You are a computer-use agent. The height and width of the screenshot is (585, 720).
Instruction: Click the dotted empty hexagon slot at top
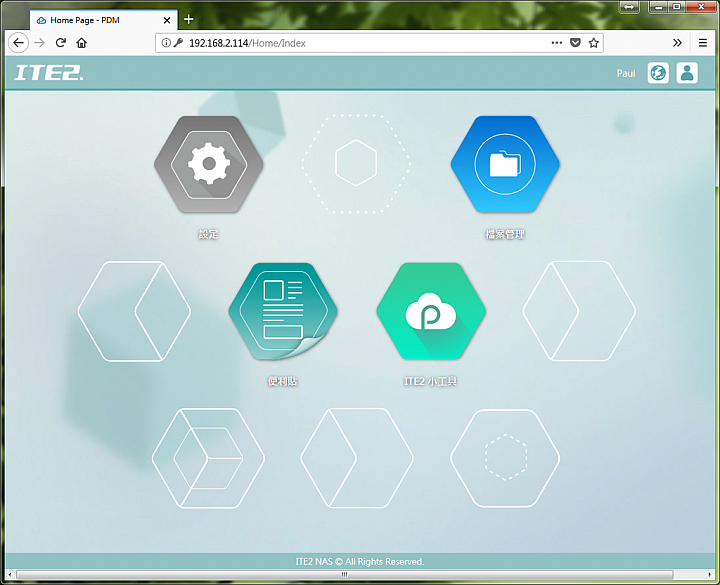pyautogui.click(x=356, y=163)
